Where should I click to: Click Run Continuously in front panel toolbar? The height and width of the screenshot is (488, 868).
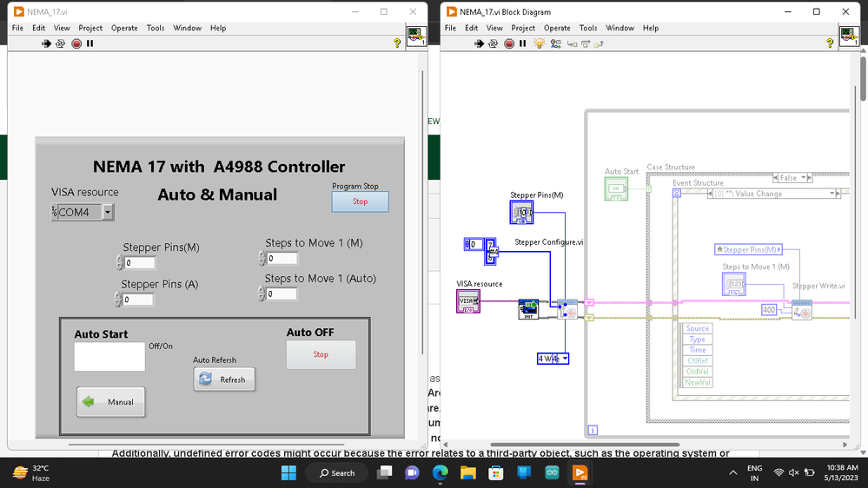point(61,43)
